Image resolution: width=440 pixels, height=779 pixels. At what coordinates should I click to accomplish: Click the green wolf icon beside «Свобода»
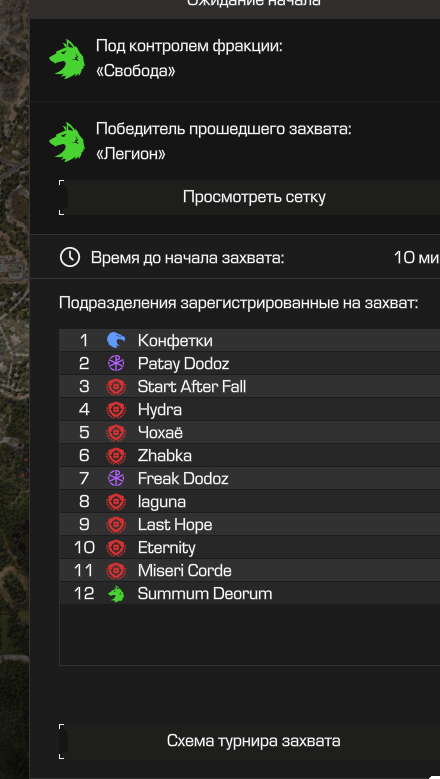tap(67, 59)
